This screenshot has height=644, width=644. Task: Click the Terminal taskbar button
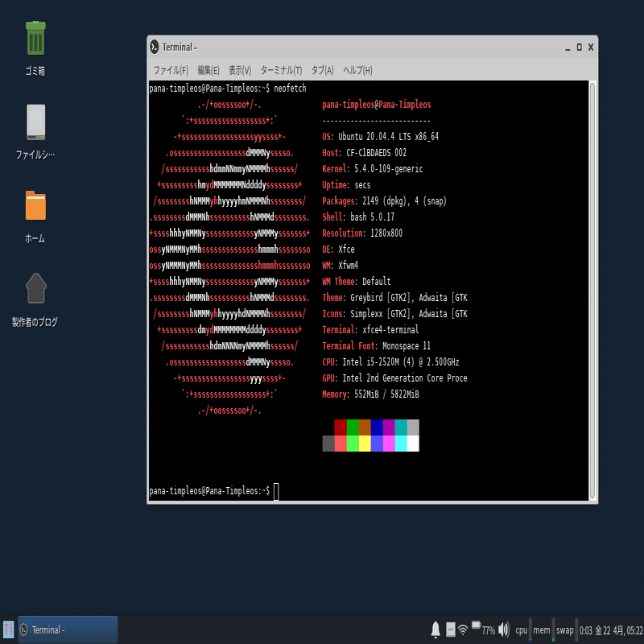[68, 630]
